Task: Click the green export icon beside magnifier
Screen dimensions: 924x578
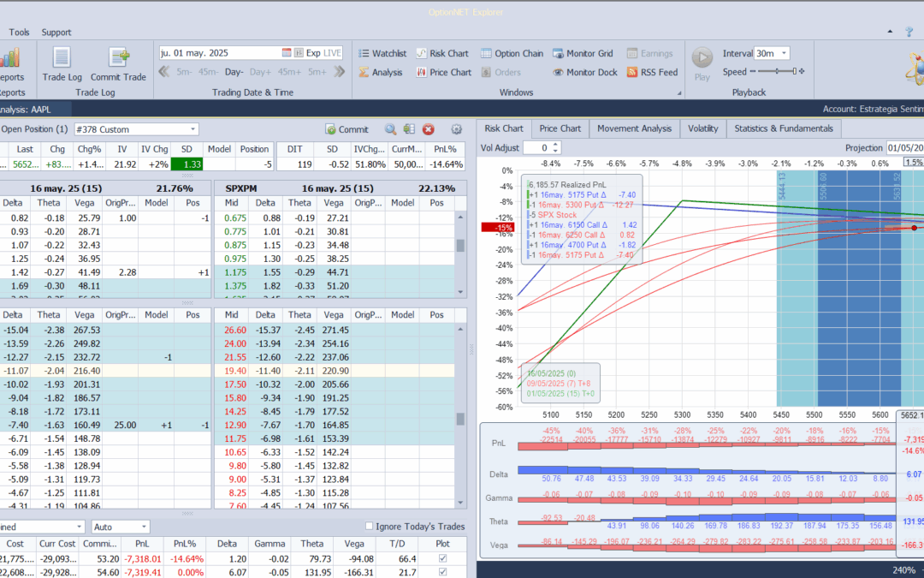Action: (x=409, y=129)
